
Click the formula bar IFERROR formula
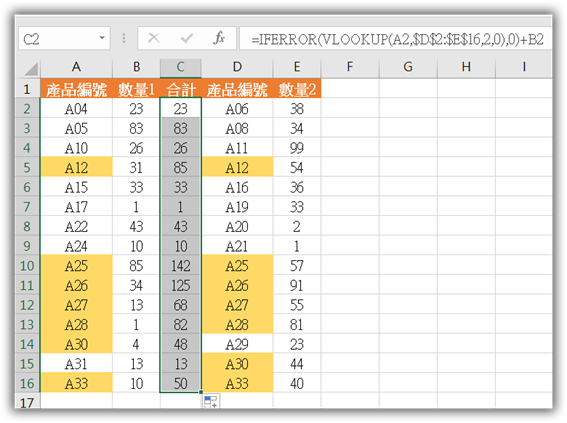pyautogui.click(x=397, y=39)
